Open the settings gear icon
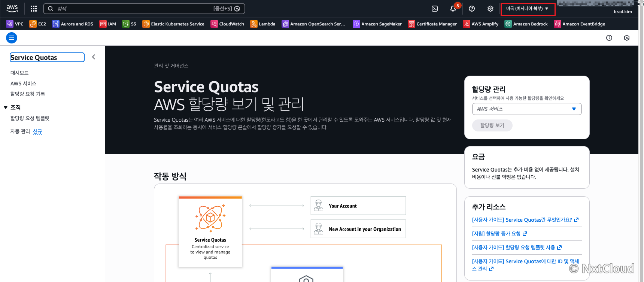Screen dimensions: 644x282 coord(490,9)
